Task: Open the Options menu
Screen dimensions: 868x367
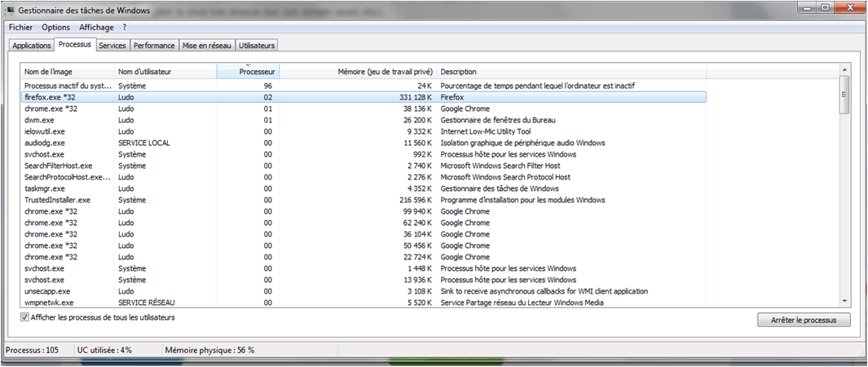Action: pyautogui.click(x=55, y=27)
